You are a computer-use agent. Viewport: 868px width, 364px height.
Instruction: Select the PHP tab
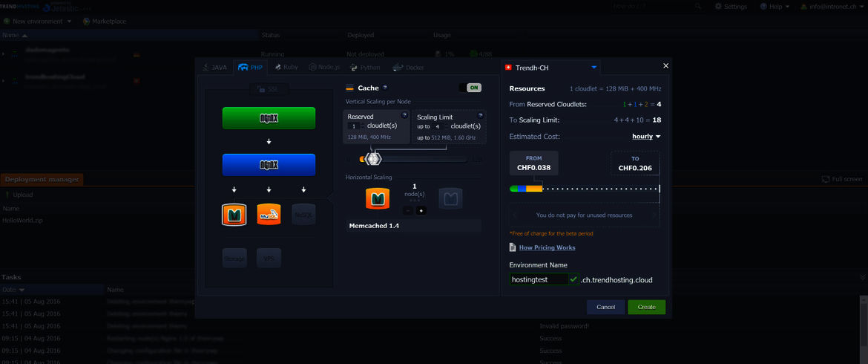(x=250, y=68)
